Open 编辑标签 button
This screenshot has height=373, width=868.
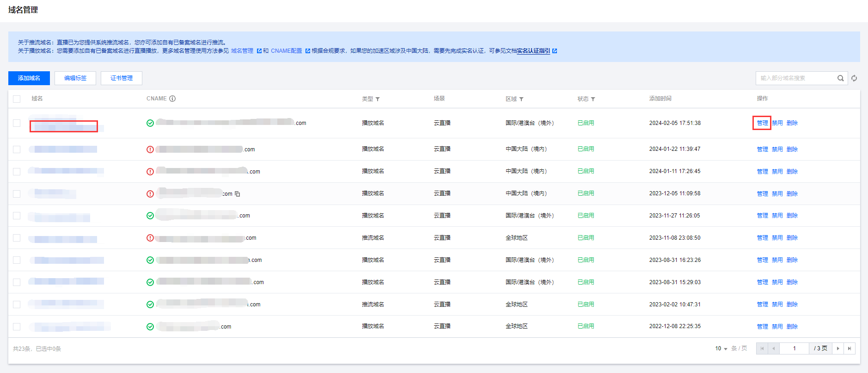coord(75,78)
